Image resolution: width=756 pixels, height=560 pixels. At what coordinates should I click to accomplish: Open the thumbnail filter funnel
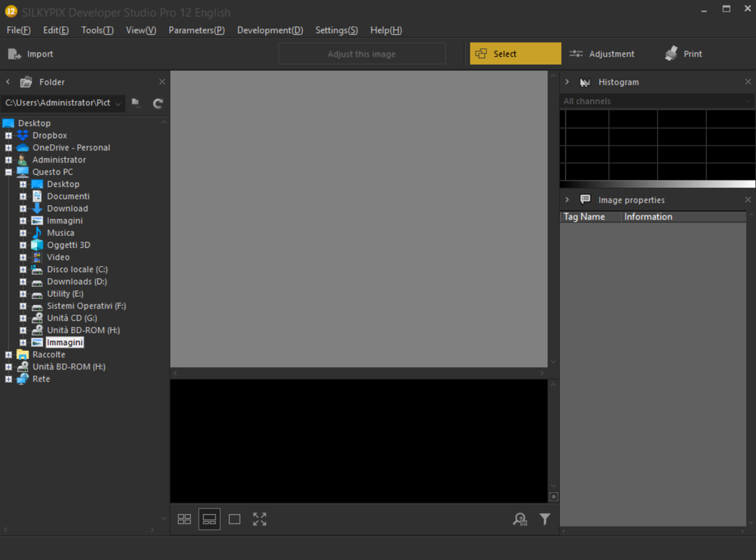[545, 519]
